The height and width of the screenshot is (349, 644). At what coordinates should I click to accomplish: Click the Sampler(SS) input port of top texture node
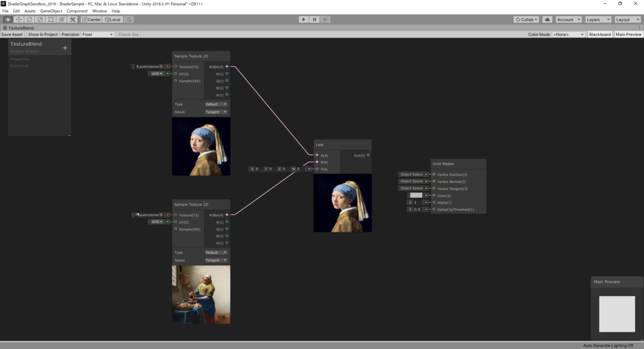(x=175, y=81)
